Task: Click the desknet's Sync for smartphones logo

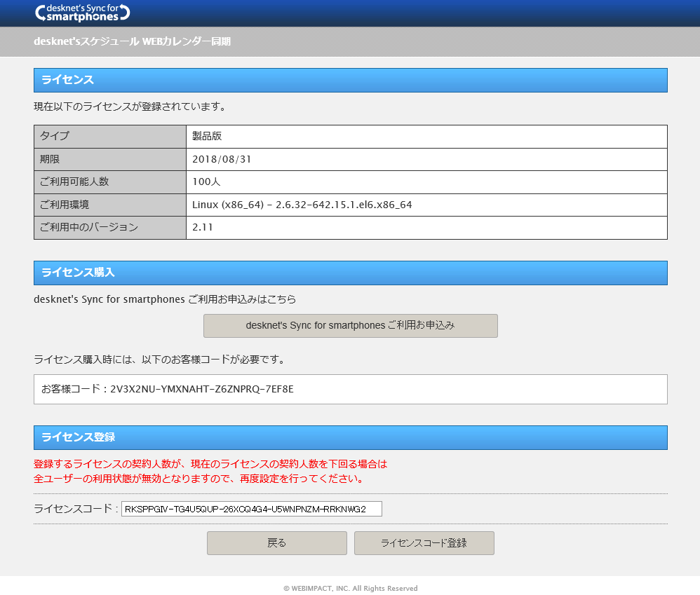Action: point(83,13)
